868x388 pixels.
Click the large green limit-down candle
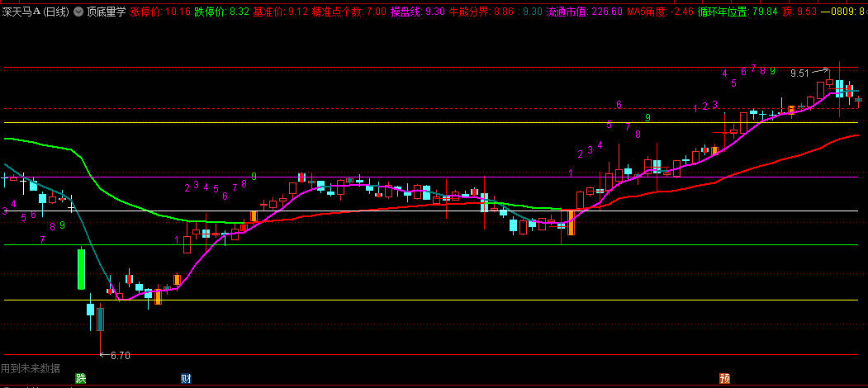click(x=81, y=269)
